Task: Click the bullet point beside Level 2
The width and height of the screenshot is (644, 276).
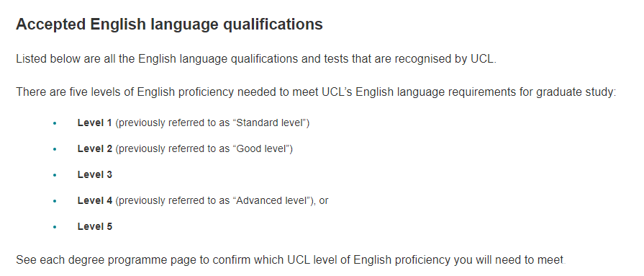Action: 55,149
